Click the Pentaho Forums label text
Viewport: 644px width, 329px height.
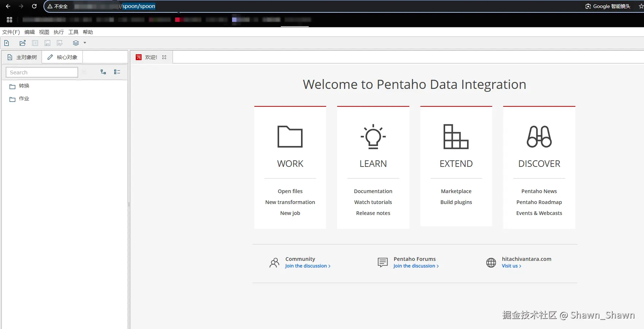(414, 259)
